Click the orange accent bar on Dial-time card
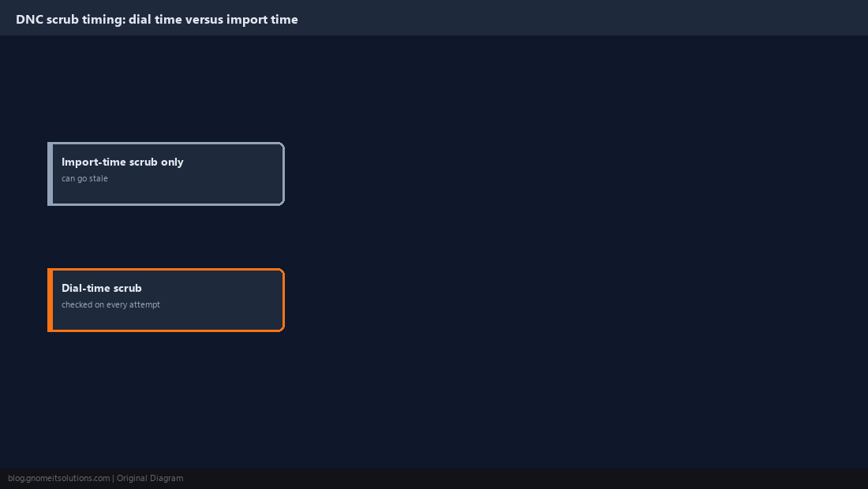Viewport: 868px width, 489px height. point(51,300)
